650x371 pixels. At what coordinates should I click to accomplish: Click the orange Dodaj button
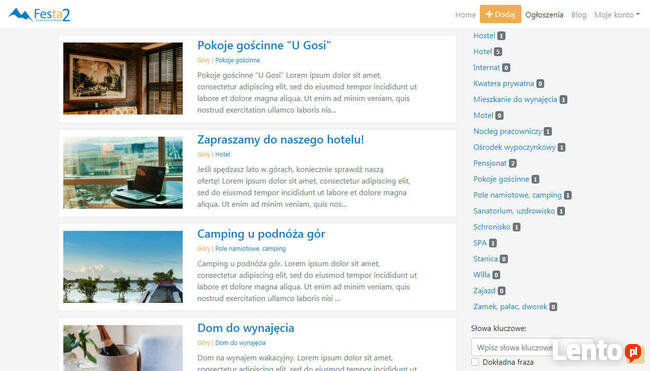500,14
